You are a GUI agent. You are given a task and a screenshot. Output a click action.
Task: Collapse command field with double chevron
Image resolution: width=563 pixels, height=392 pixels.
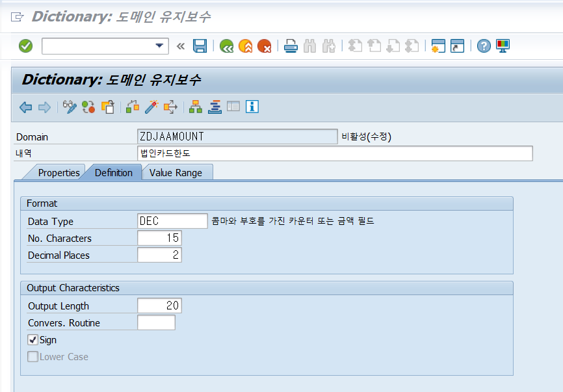tap(181, 46)
